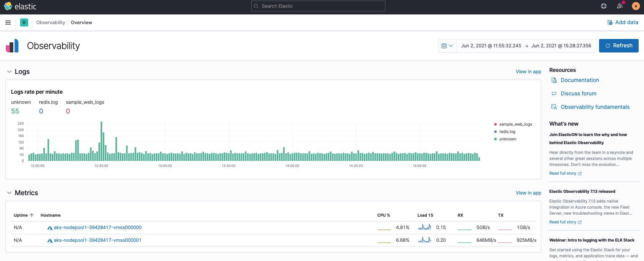Open the hamburger navigation menu
The image size is (644, 261).
pyautogui.click(x=8, y=23)
